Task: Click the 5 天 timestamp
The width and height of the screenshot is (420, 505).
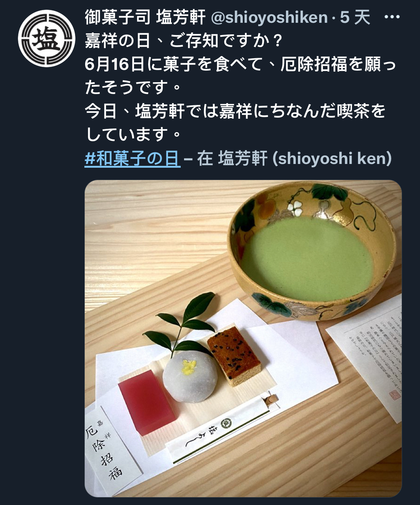Action: (355, 17)
